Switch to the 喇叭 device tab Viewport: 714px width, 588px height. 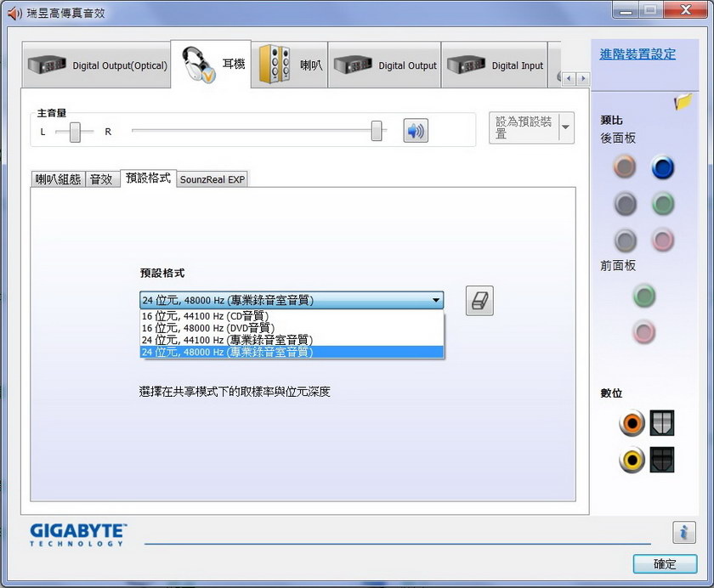[x=289, y=65]
